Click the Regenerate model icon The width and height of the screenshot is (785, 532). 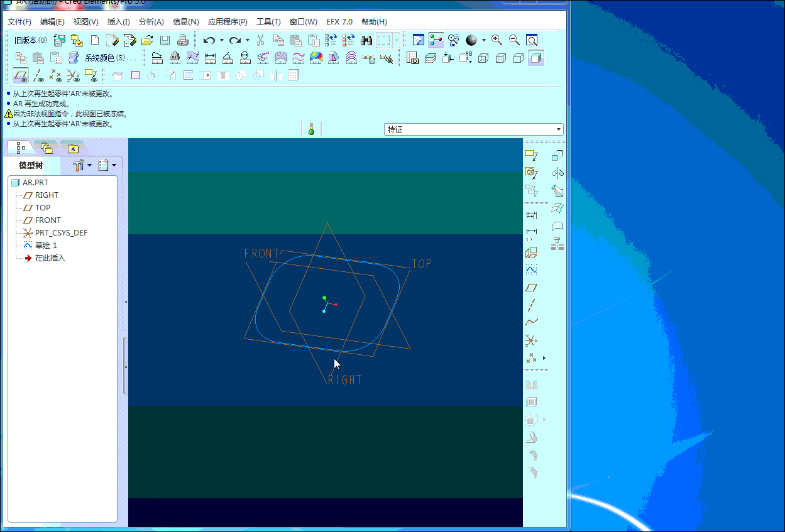332,40
